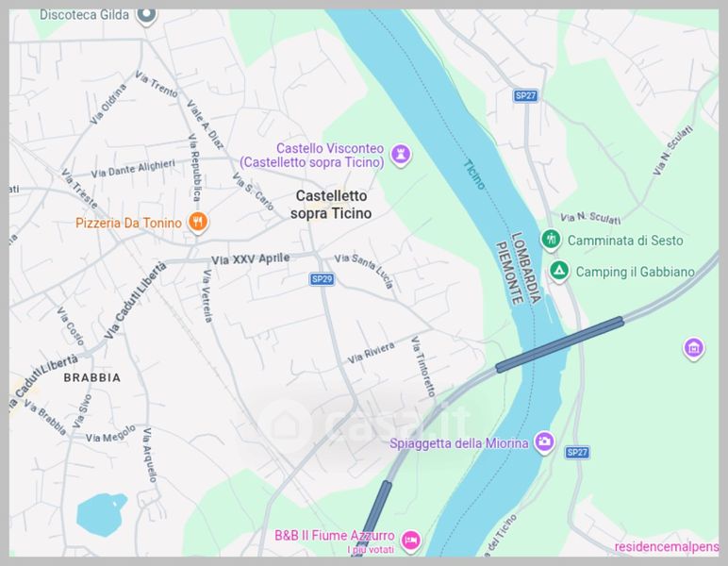The width and height of the screenshot is (728, 566).
Task: Select the Pizzeria Da Tonino restaurant pin
Action: pyautogui.click(x=198, y=222)
